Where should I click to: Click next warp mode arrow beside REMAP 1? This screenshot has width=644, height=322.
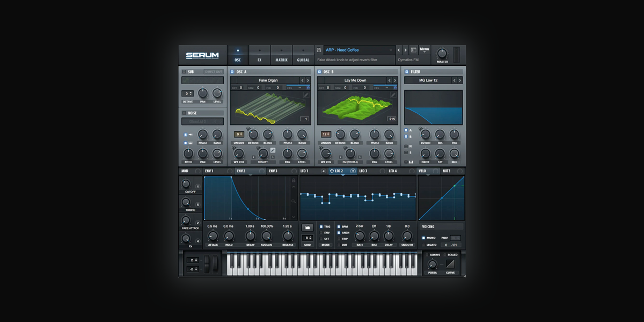click(x=273, y=157)
